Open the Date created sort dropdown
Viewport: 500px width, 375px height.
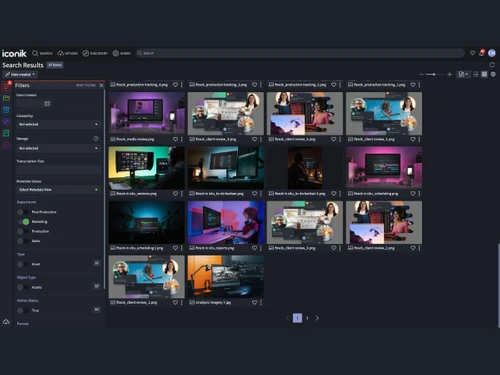[20, 74]
